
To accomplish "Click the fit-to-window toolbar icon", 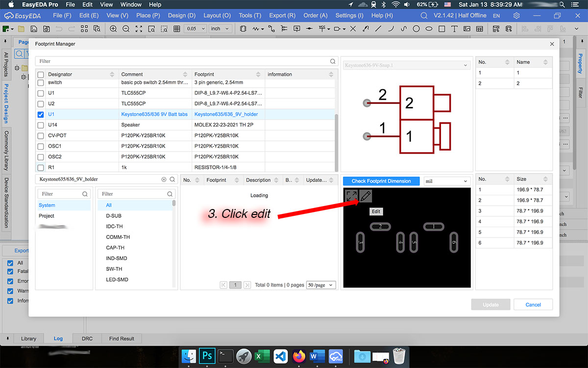I will pos(139,29).
